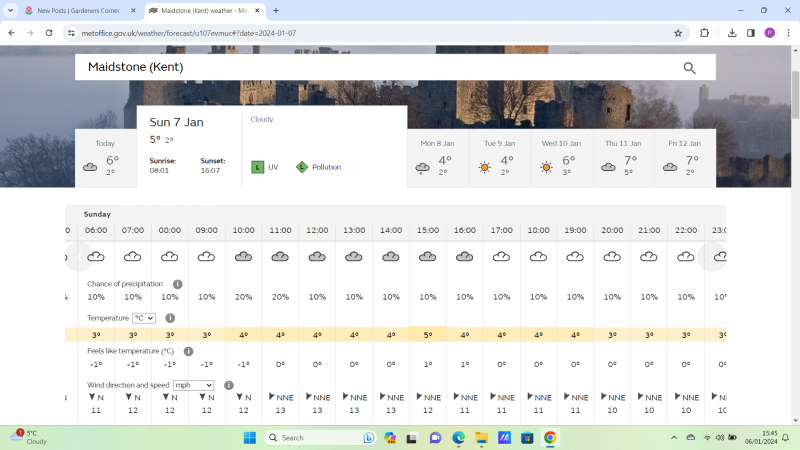Viewport: 800px width, 450px height.
Task: Select the Mon 8 Jan forecast tab
Action: [x=438, y=158]
